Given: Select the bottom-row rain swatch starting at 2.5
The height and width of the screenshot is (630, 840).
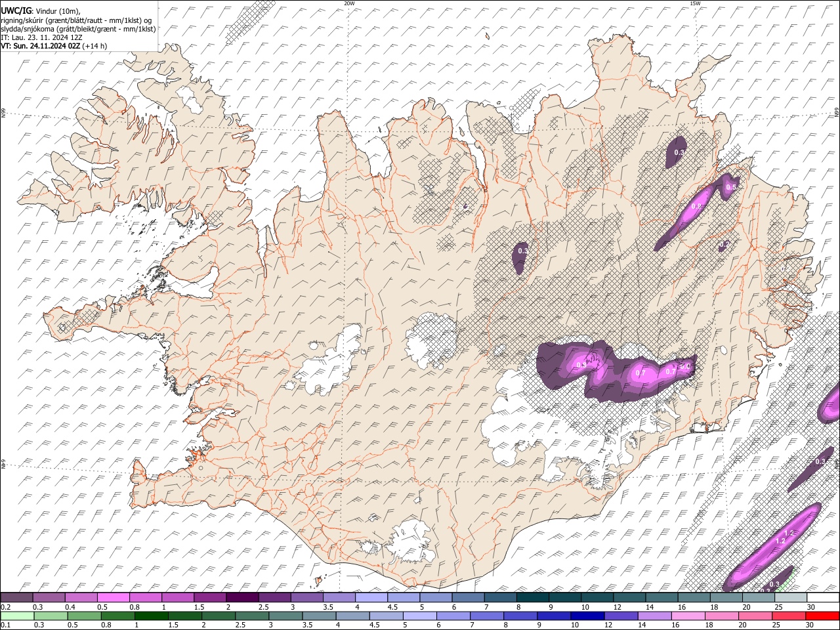Looking at the screenshot, I should (252, 616).
